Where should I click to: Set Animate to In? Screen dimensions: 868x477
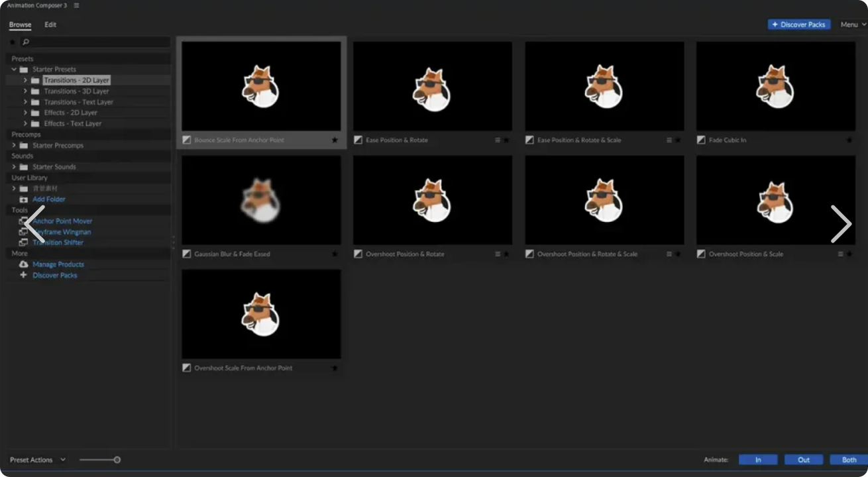click(x=758, y=460)
